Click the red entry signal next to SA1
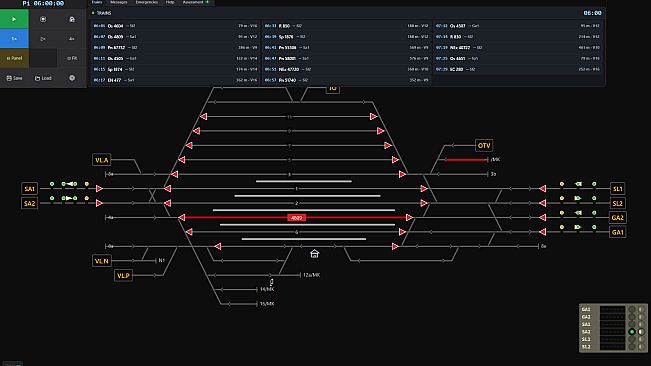Screen dimensions: 651x366 pyautogui.click(x=99, y=189)
